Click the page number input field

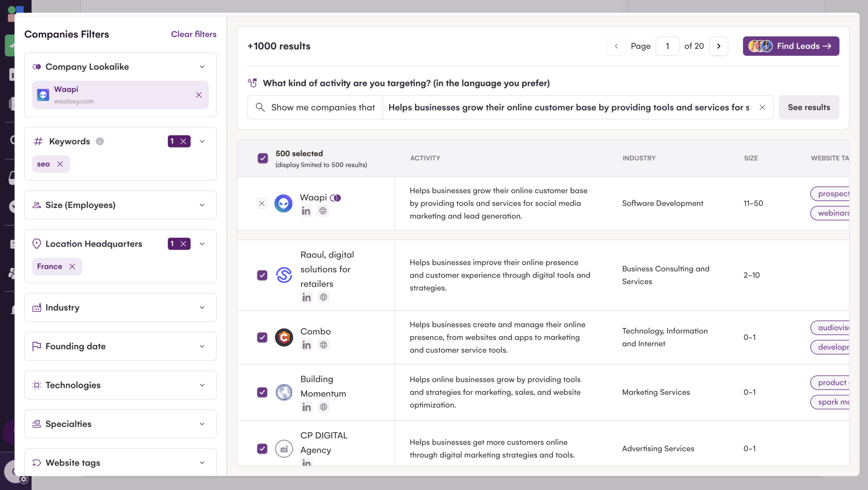pos(667,46)
